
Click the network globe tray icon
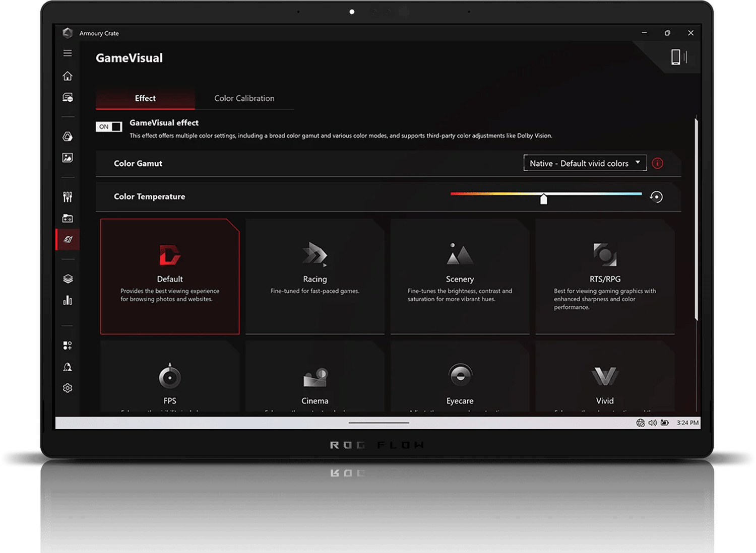(x=641, y=423)
